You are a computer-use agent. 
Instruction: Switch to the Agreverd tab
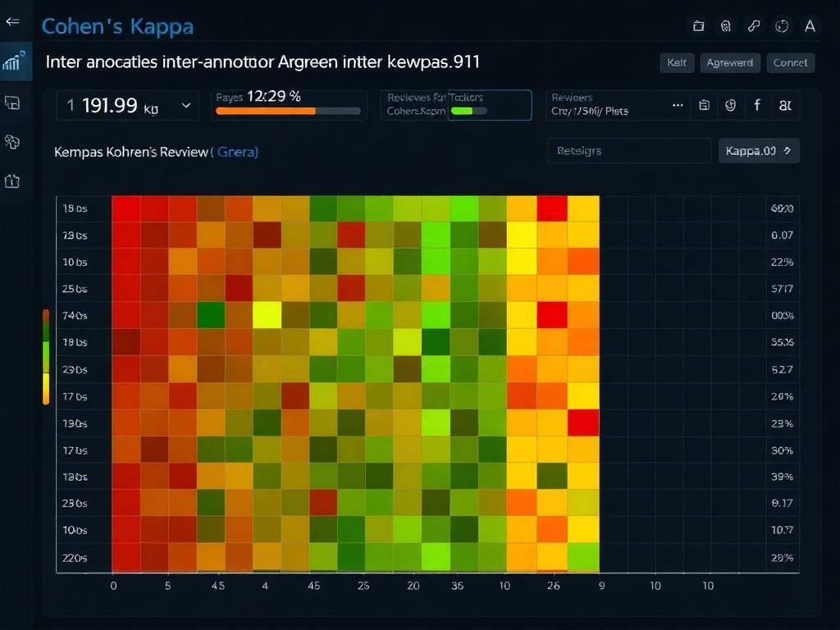(x=729, y=62)
